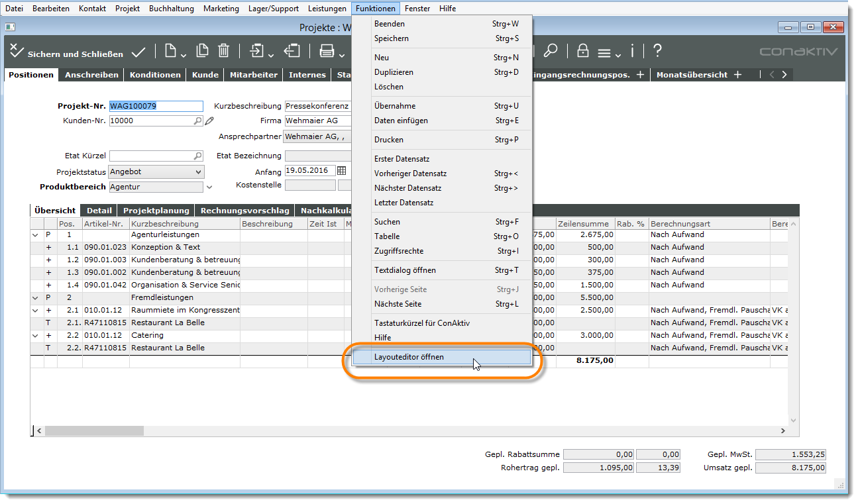This screenshot has height=504, width=858.
Task: Open the Projektstatus dropdown showing Angebot
Action: click(198, 172)
